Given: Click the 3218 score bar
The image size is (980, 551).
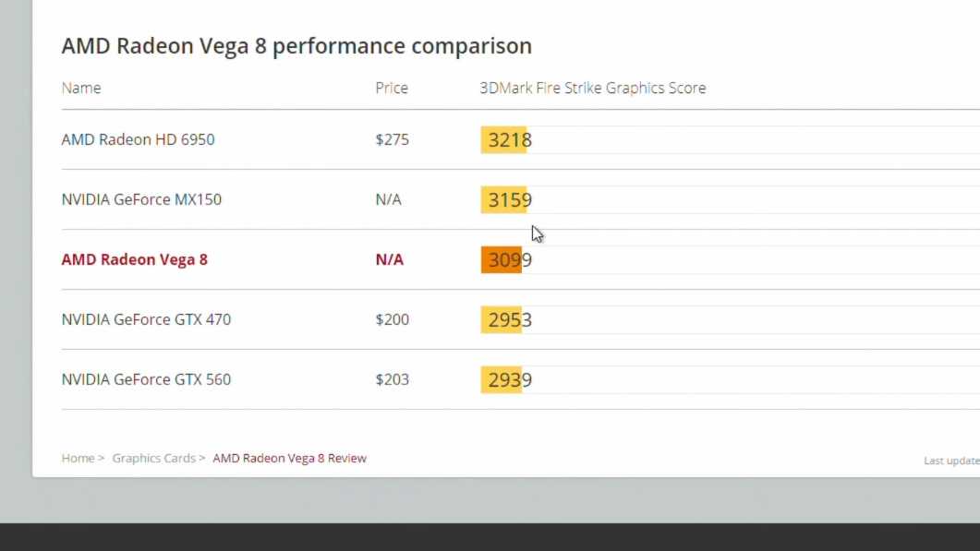Looking at the screenshot, I should 504,140.
